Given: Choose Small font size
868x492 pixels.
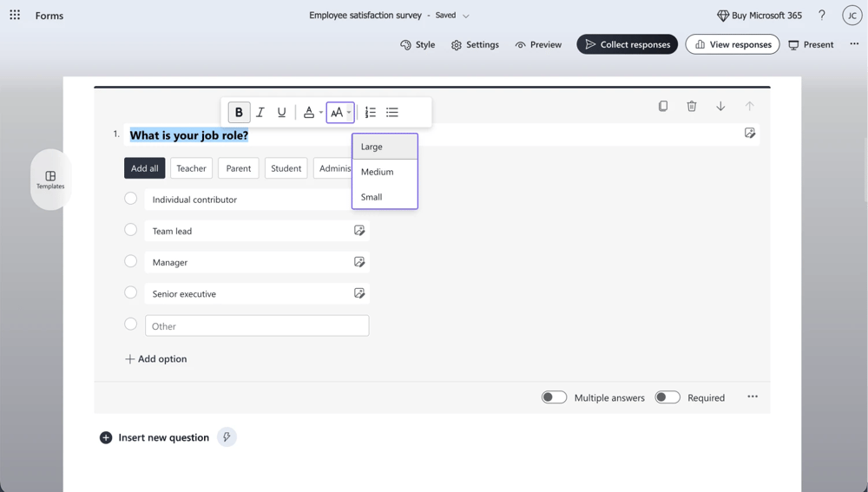Looking at the screenshot, I should [372, 197].
